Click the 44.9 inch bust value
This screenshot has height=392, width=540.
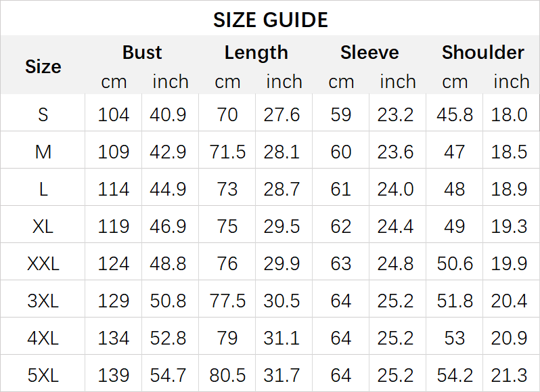pos(168,189)
